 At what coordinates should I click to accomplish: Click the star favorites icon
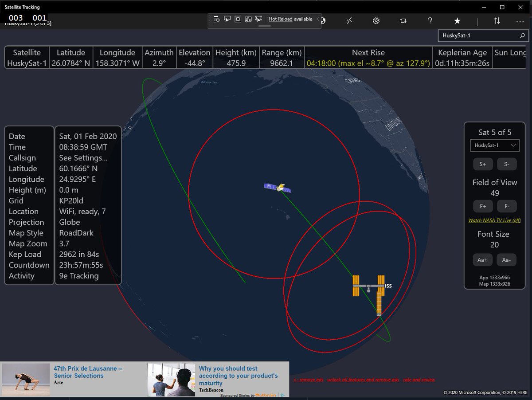coord(457,21)
